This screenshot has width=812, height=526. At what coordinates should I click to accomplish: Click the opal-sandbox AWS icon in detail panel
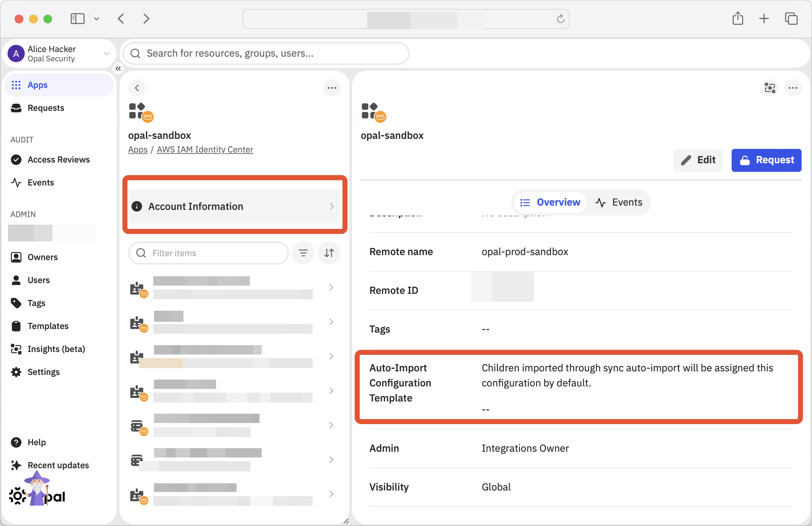point(373,113)
